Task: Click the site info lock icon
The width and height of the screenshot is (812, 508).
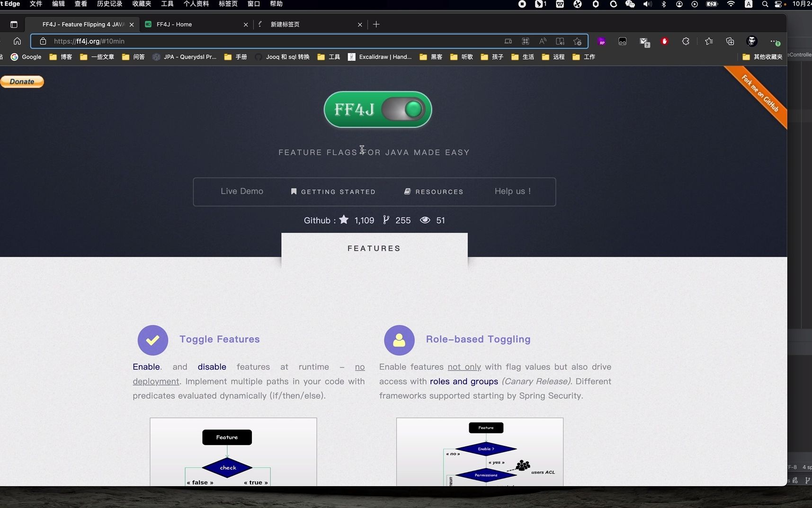Action: click(x=43, y=41)
